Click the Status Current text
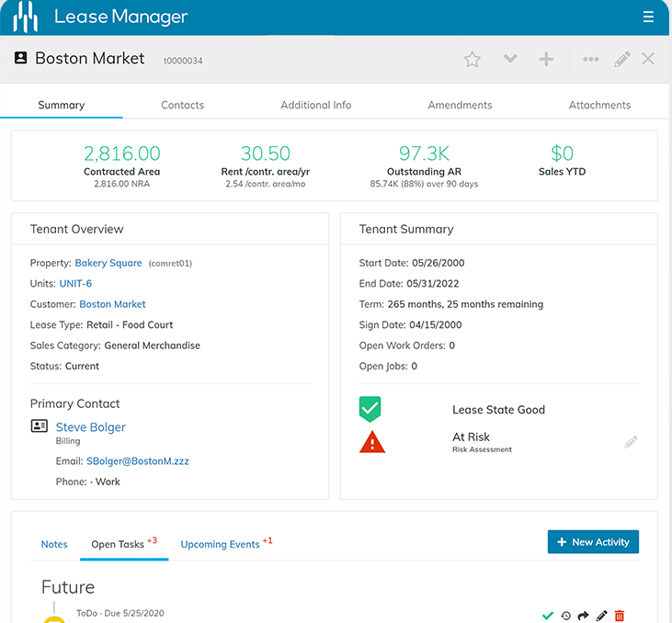This screenshot has width=672, height=623. [x=64, y=366]
